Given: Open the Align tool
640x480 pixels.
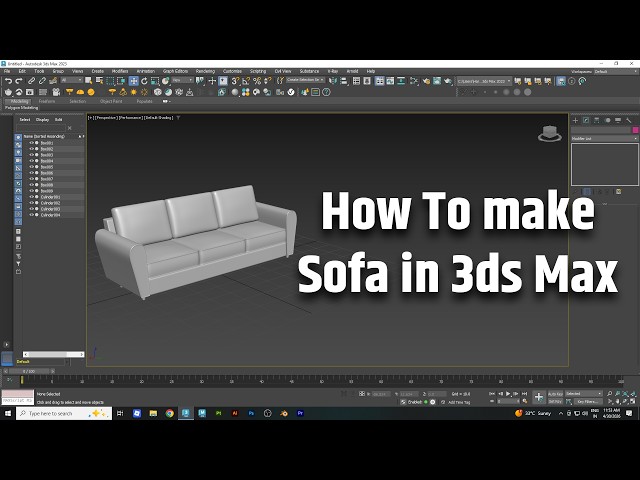Looking at the screenshot, I should tap(344, 81).
